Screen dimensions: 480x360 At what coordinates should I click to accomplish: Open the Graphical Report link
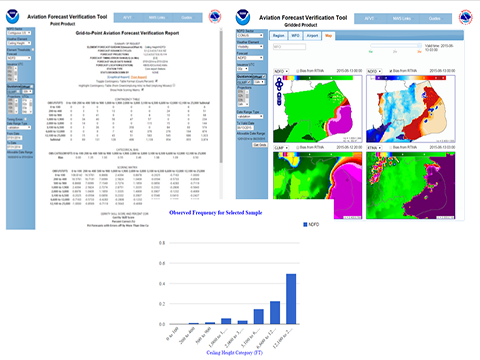[x=118, y=77]
